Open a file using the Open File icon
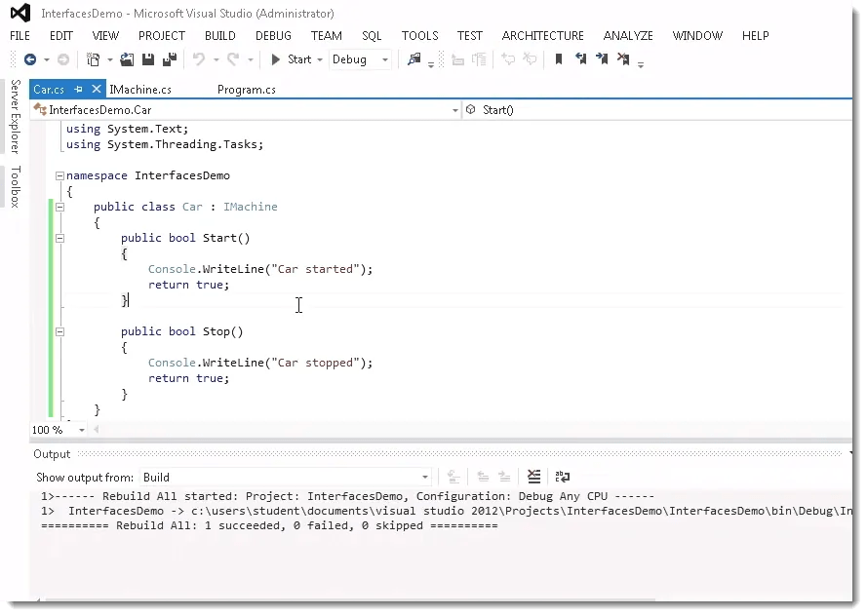The width and height of the screenshot is (867, 616). 126,59
